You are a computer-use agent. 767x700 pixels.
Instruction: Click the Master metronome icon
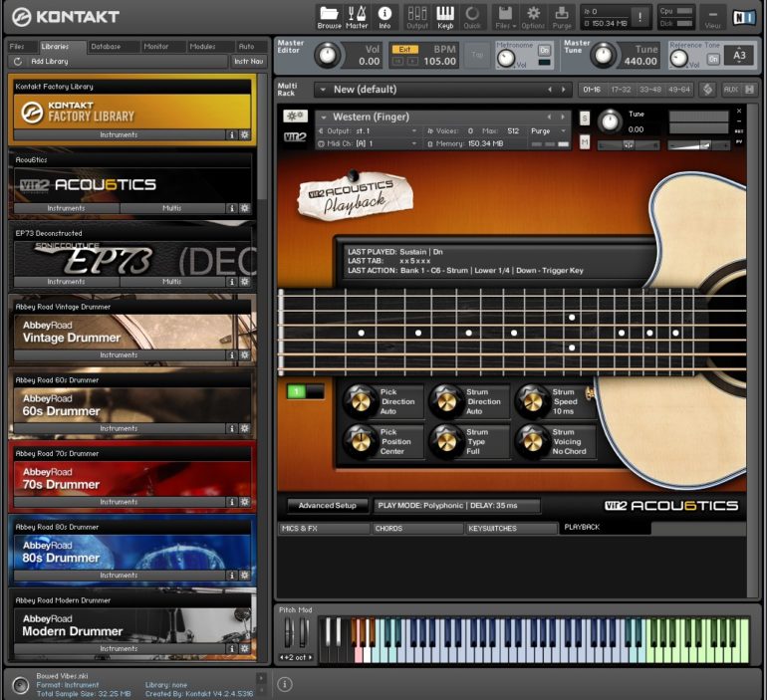coord(357,17)
